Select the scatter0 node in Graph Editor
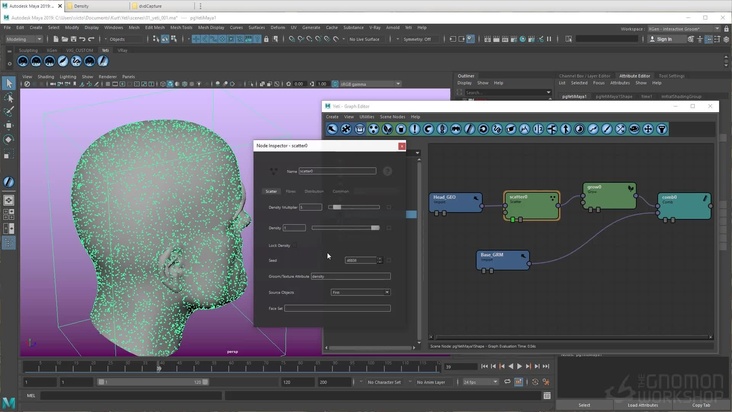Image resolution: width=732 pixels, height=412 pixels. [531, 202]
